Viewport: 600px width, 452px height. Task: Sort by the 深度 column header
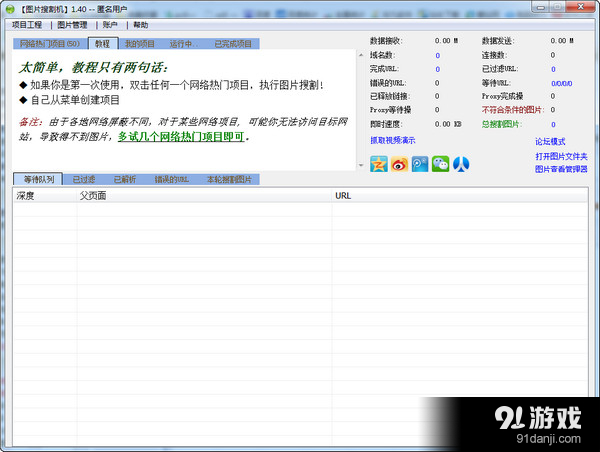(45, 196)
